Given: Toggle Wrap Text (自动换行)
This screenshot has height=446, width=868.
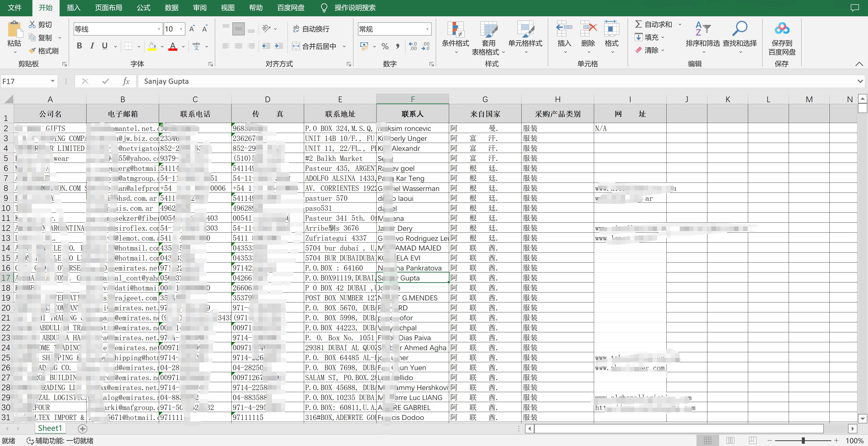Looking at the screenshot, I should [x=311, y=29].
